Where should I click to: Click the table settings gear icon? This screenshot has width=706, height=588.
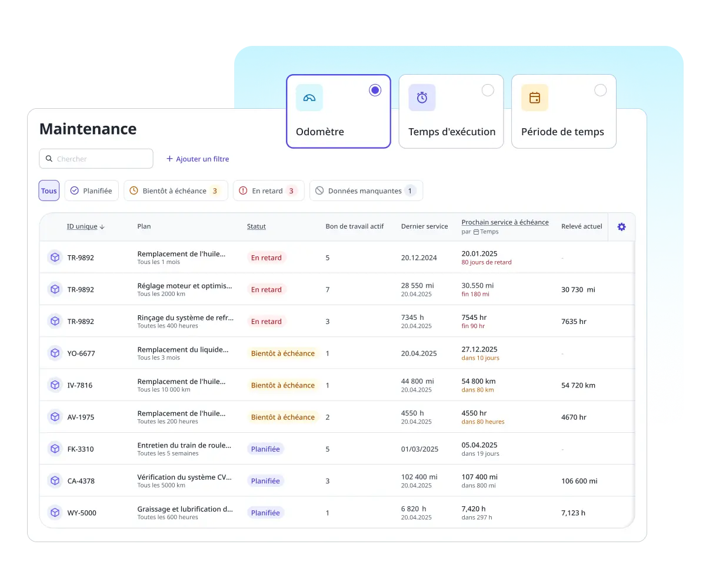621,227
